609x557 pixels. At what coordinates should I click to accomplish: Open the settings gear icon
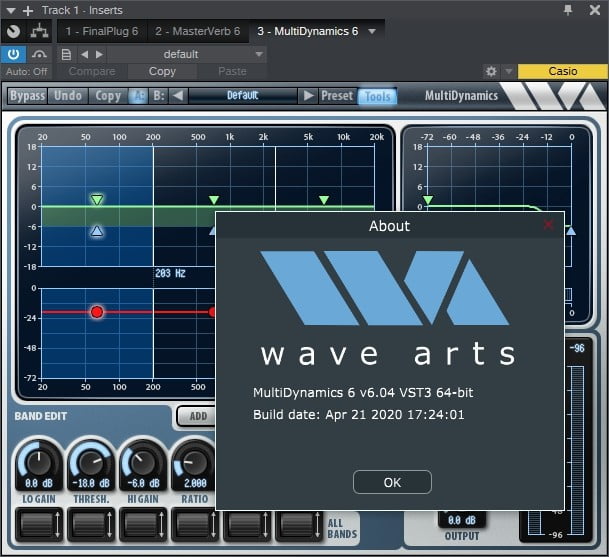pos(491,71)
